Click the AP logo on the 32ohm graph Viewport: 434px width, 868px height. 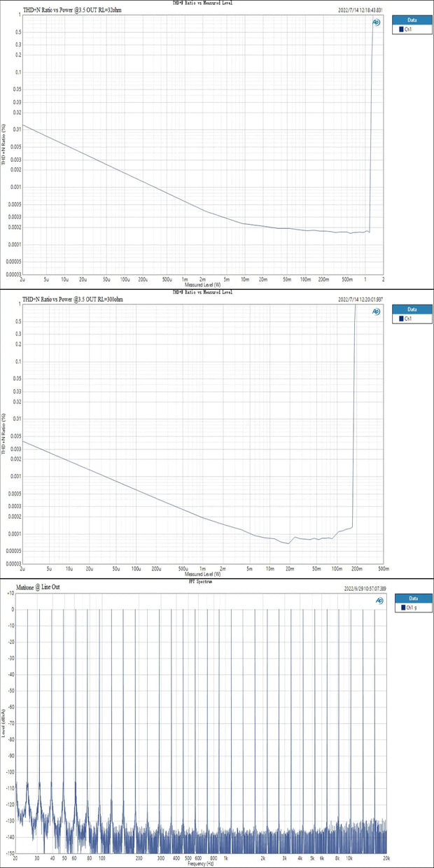[x=377, y=22]
